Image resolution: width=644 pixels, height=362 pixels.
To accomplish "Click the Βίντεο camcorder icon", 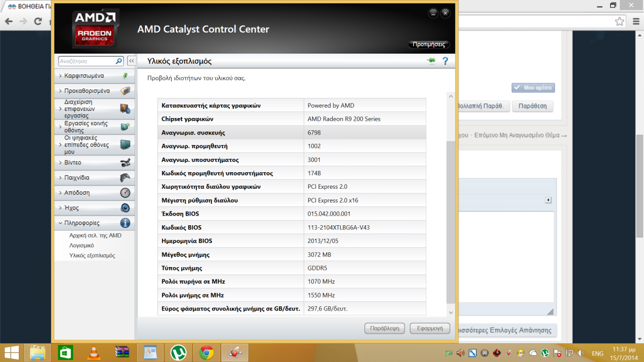I will (x=125, y=162).
